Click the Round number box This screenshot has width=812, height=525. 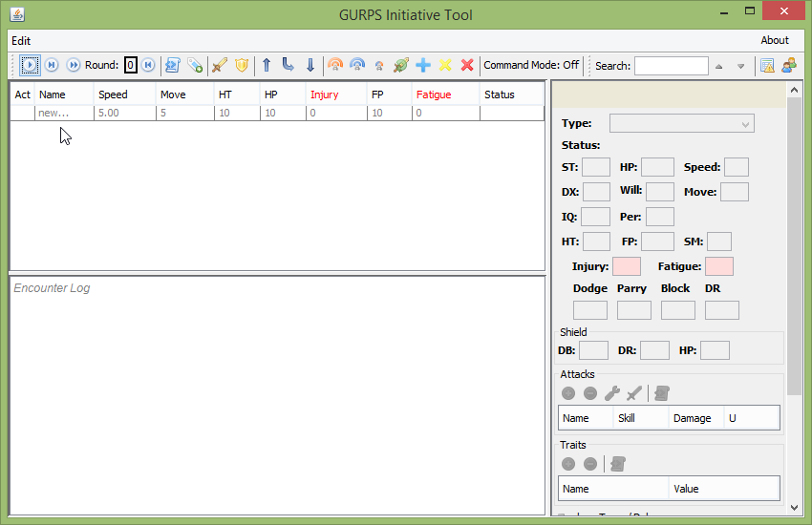pyautogui.click(x=131, y=65)
